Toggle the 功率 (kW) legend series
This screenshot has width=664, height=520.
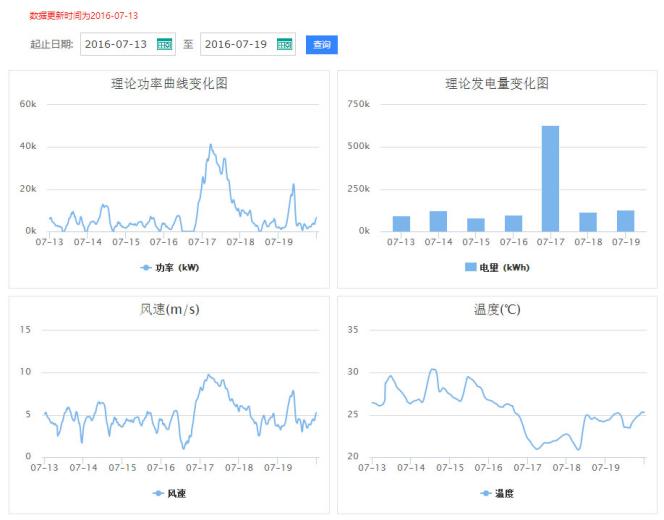pos(170,268)
